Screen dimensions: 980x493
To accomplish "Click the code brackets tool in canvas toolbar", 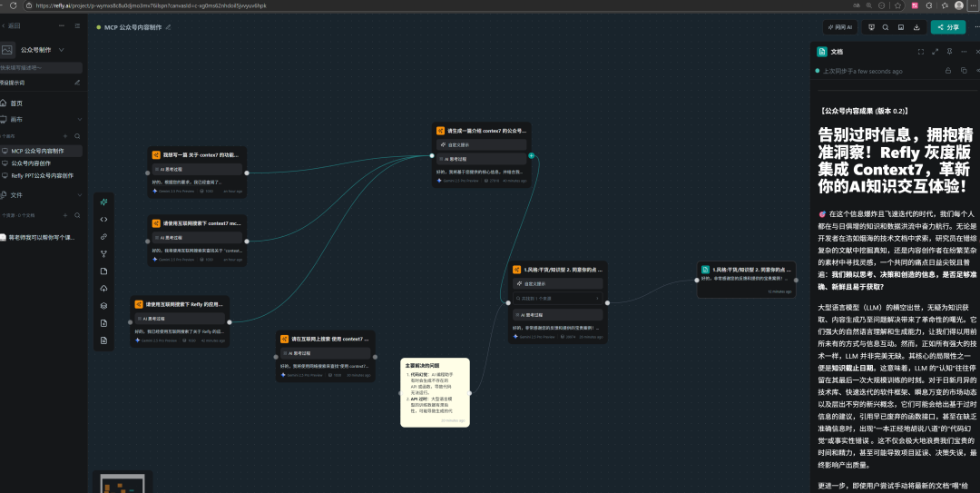I will click(103, 219).
